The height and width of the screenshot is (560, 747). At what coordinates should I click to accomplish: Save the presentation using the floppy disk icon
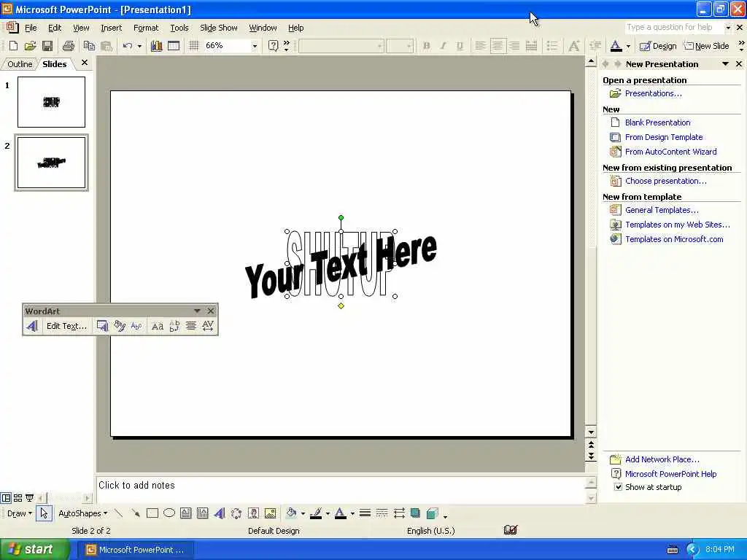[x=47, y=46]
